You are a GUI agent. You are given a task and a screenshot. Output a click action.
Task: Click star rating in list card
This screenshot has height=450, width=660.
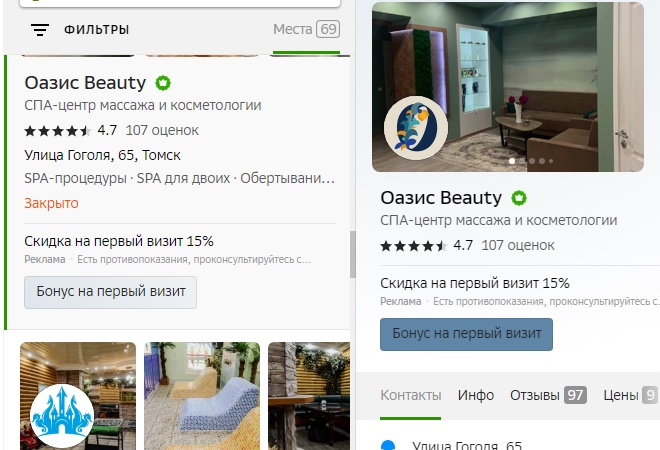click(x=58, y=131)
